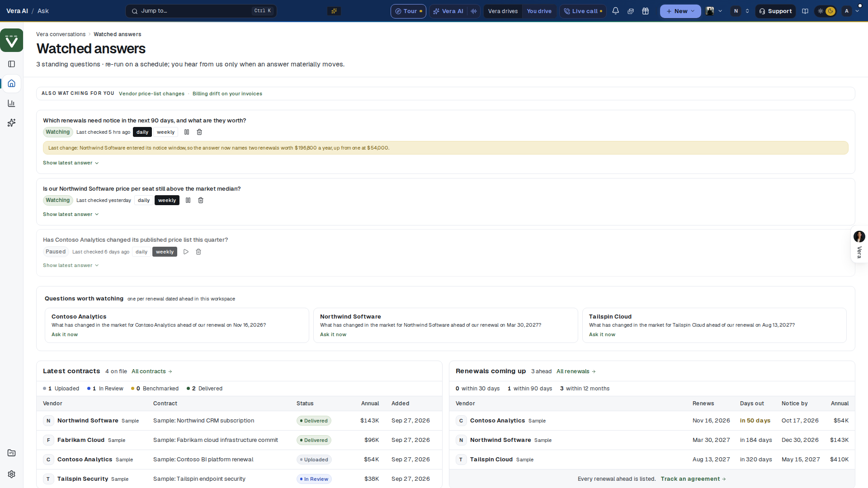
Task: Expand latest answer for Contoso price list question
Action: point(71,265)
